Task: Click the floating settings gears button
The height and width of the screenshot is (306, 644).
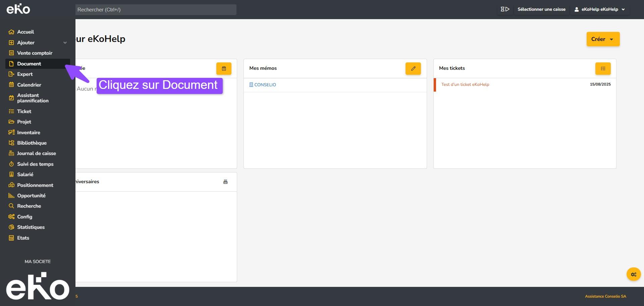Action: (x=633, y=274)
